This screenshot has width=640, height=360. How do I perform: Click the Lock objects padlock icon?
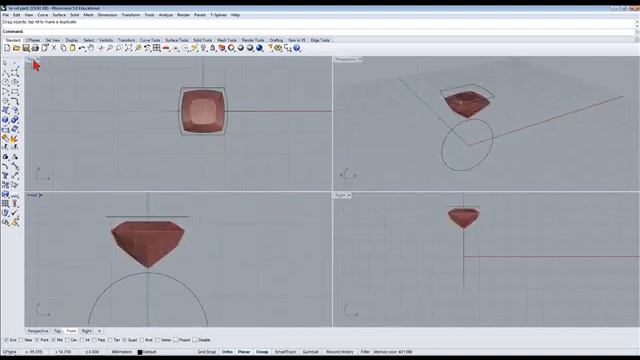[213, 48]
